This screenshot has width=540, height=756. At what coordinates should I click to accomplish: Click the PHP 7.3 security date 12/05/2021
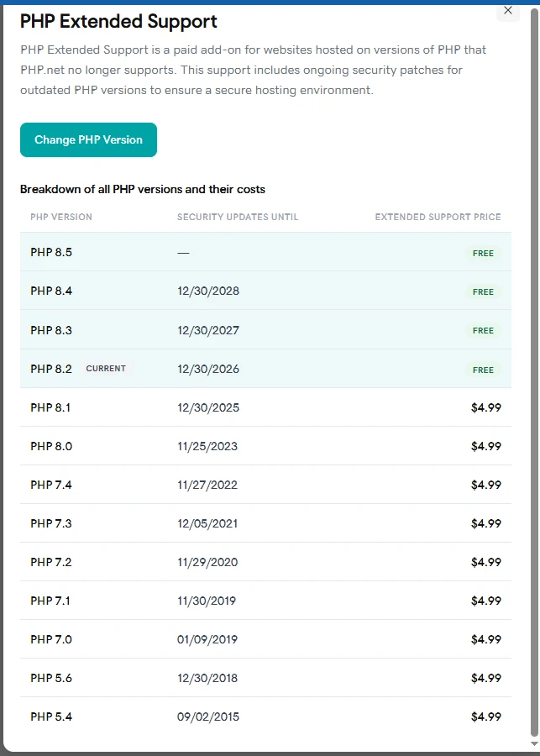pos(207,523)
